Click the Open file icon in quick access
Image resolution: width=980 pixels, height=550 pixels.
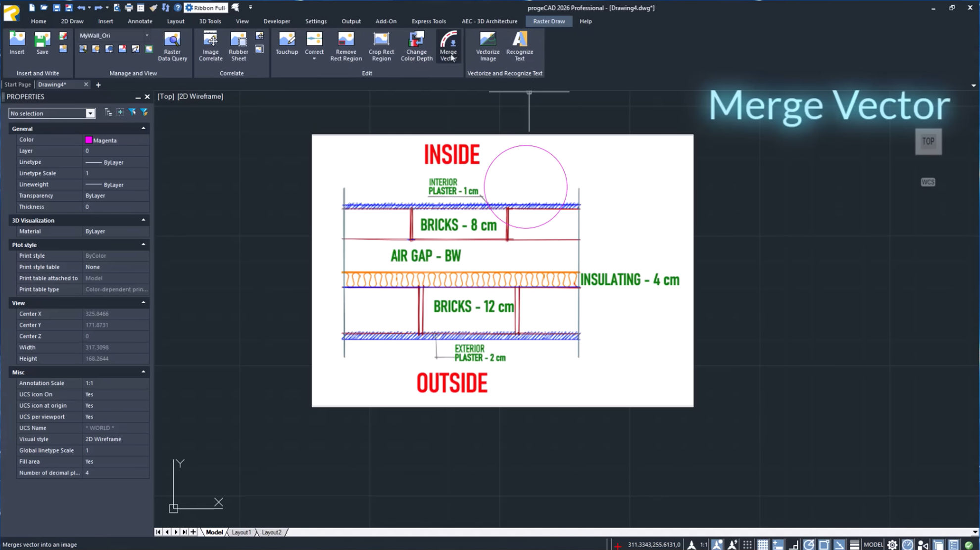(44, 7)
